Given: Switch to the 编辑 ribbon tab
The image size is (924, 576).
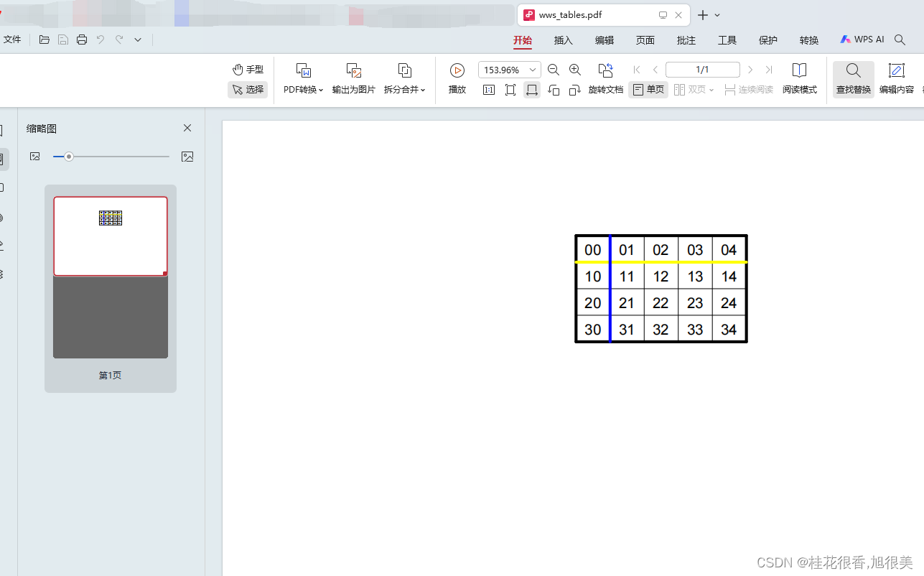Looking at the screenshot, I should [605, 40].
